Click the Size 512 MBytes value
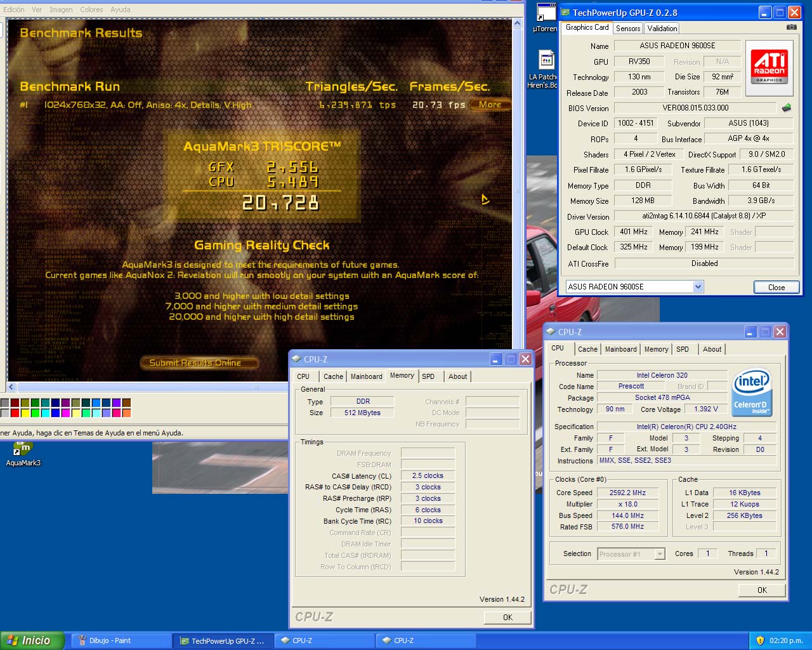This screenshot has height=650, width=812. [x=363, y=413]
